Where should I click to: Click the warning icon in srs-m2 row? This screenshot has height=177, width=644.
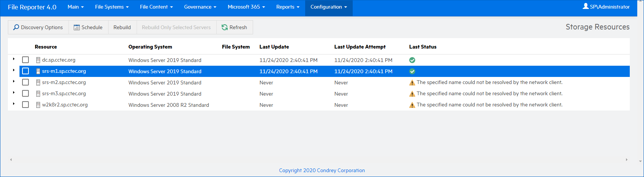point(412,83)
